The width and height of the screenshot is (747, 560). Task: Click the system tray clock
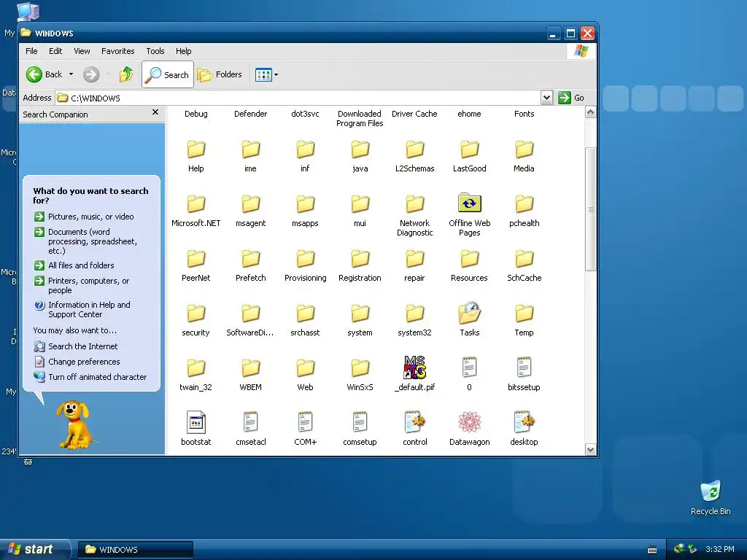[x=719, y=549]
